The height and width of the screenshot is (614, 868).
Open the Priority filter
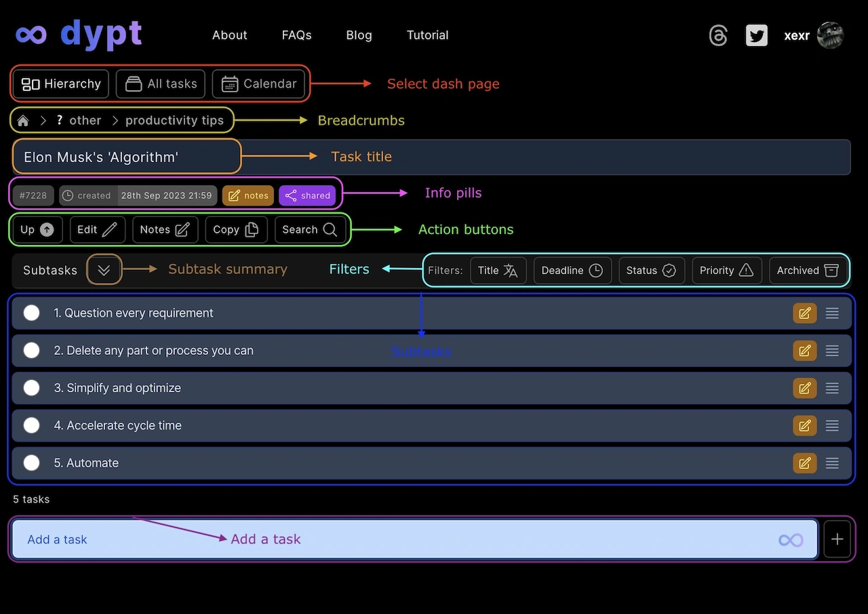pos(726,270)
